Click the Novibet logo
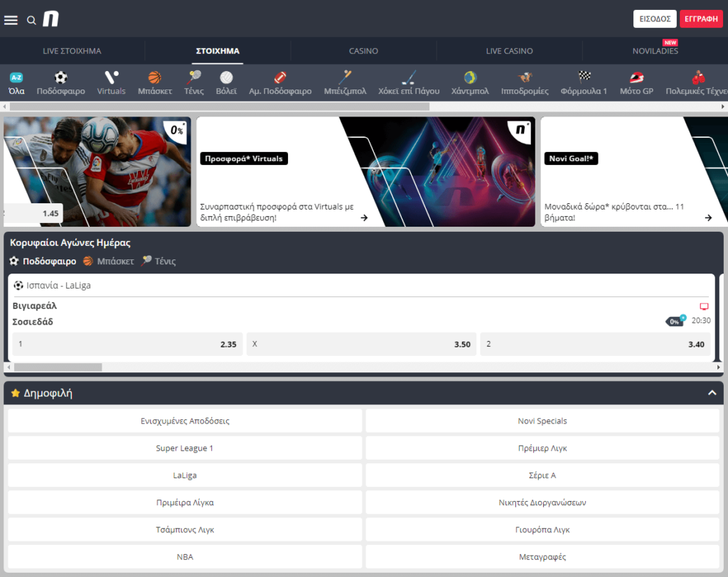728x577 pixels. tap(51, 19)
